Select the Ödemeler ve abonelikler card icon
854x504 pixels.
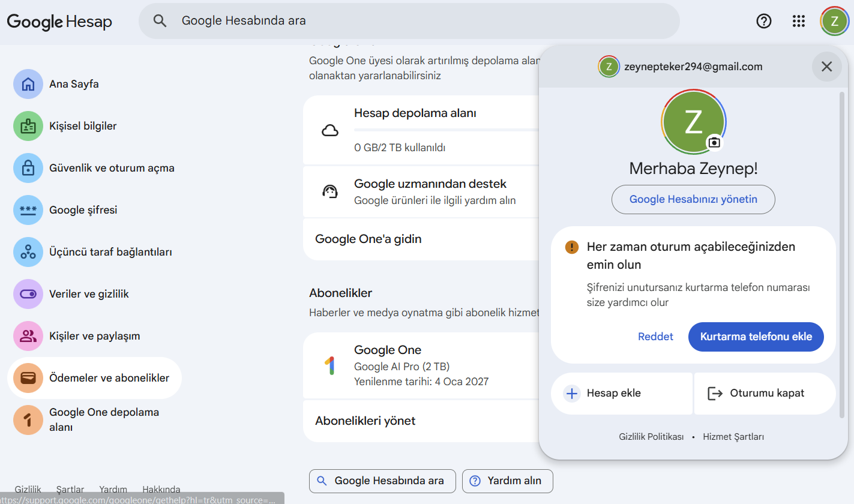point(28,378)
